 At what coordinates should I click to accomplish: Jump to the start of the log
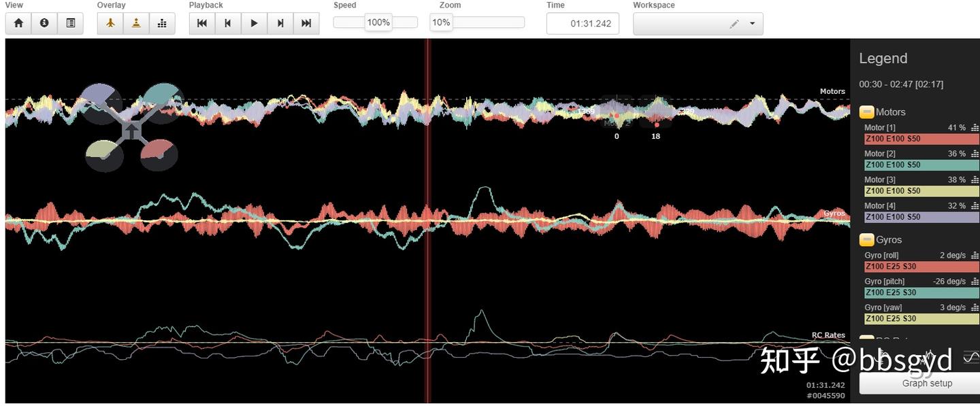tap(202, 23)
